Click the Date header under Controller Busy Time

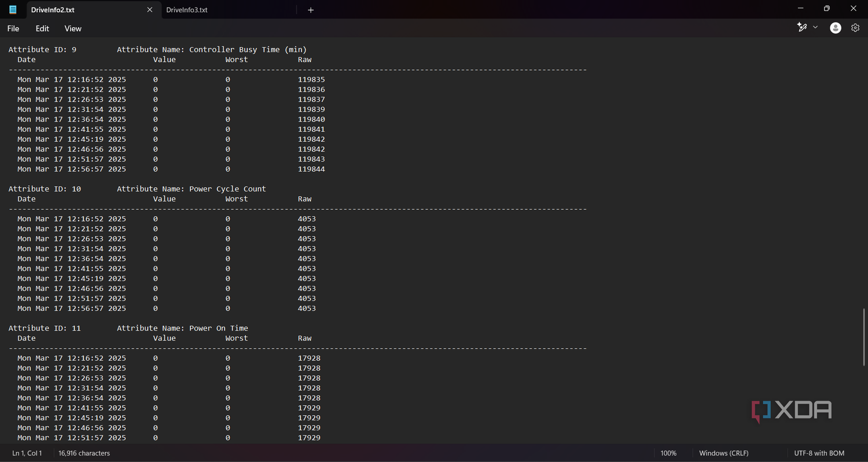coord(27,60)
